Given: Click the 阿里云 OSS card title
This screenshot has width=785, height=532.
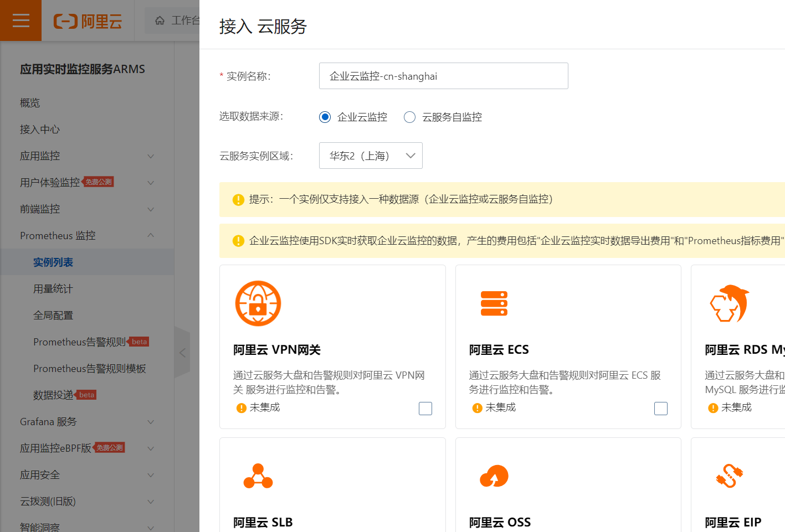Looking at the screenshot, I should (x=500, y=522).
